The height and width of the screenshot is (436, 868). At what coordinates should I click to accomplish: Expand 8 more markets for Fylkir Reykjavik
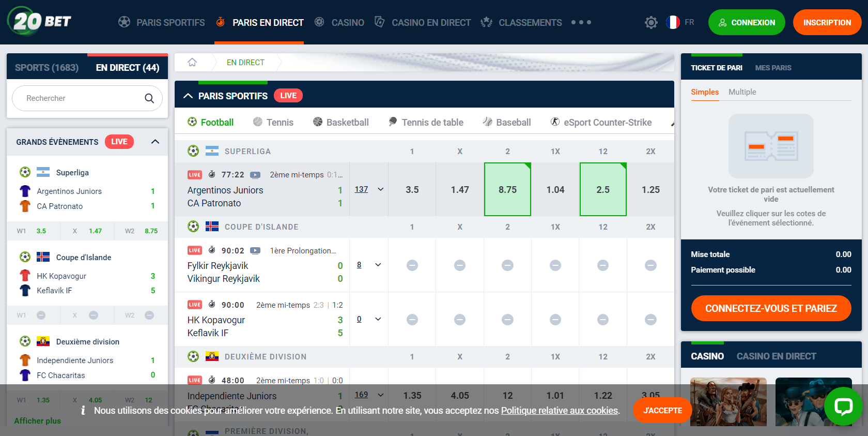point(369,265)
